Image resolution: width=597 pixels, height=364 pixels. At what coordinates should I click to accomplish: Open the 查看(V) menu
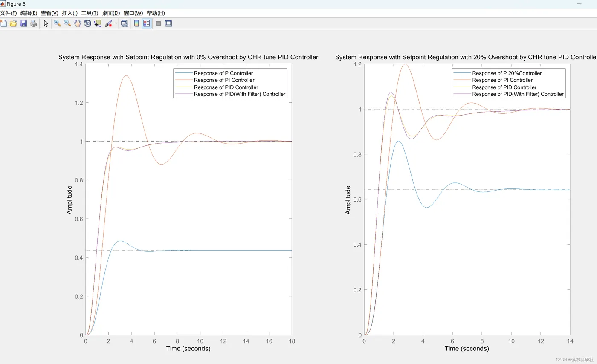point(49,13)
